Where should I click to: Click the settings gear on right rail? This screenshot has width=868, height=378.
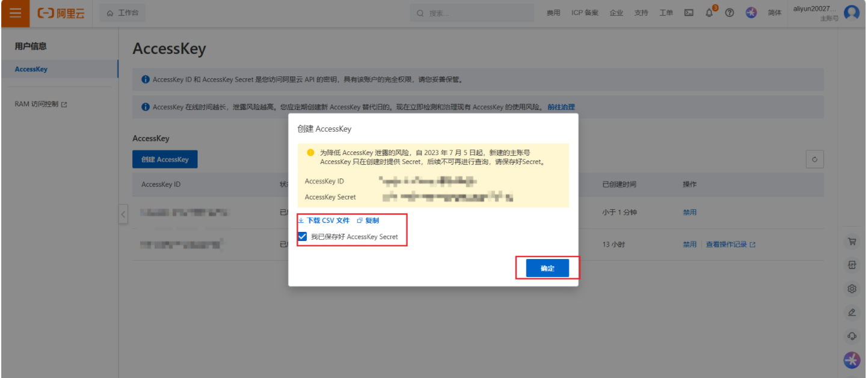[852, 288]
